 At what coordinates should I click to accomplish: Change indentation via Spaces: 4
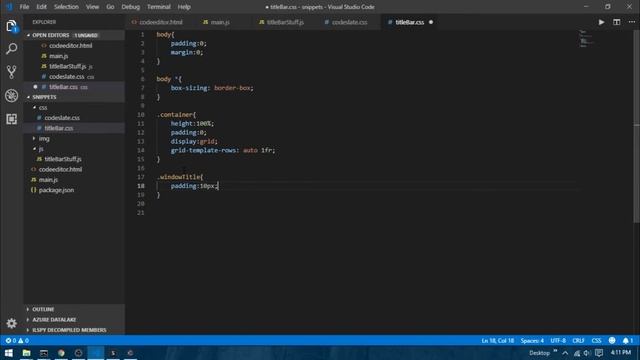(x=532, y=340)
